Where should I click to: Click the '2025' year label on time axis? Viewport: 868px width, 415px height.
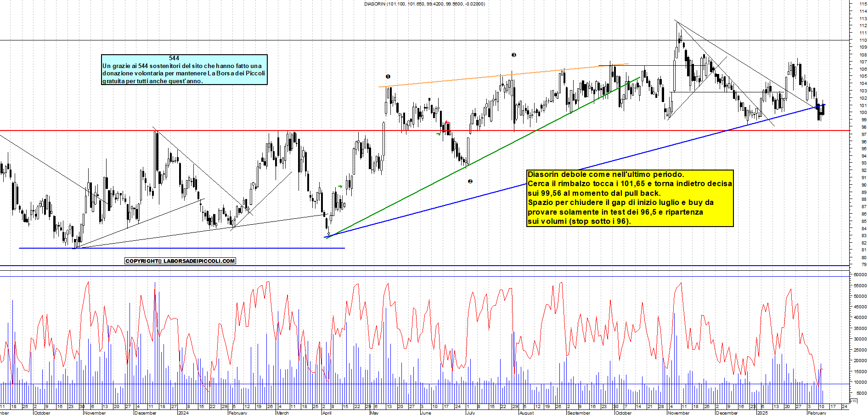pyautogui.click(x=762, y=413)
